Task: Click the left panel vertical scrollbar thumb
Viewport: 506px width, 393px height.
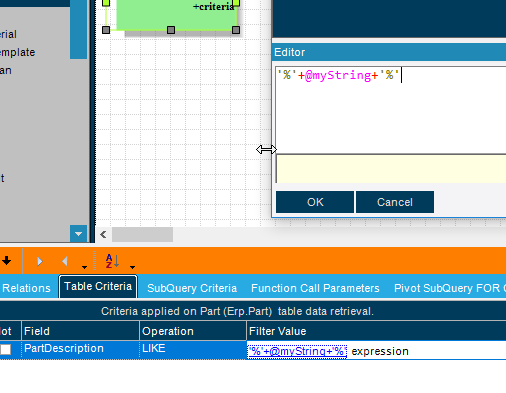Action: [78, 29]
